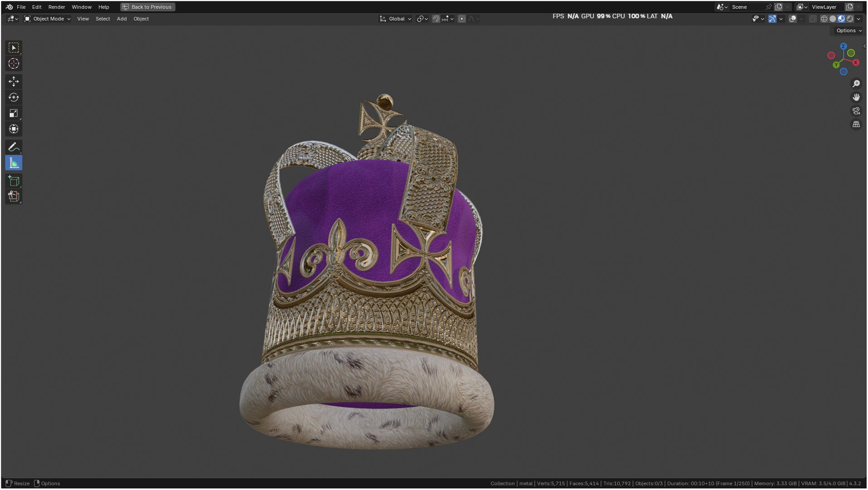Open the Select menu

(103, 19)
